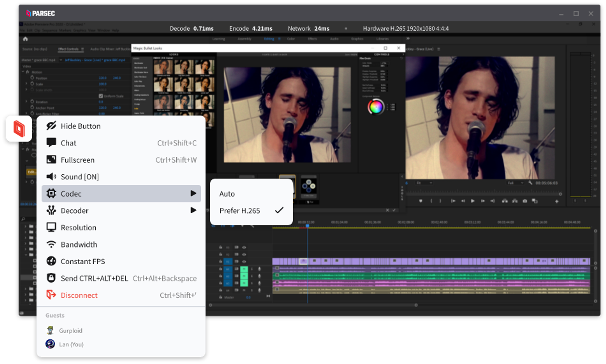Click the workspace overflow chevrons icon
606x364 pixels.
[x=408, y=38]
